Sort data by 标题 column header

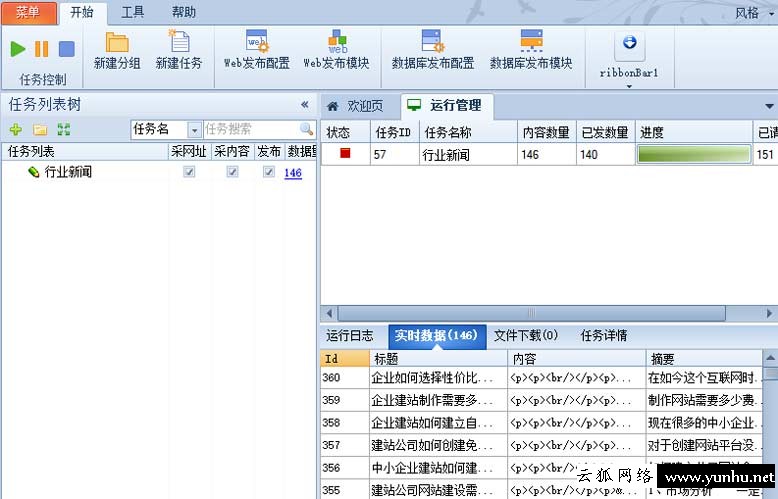click(439, 359)
